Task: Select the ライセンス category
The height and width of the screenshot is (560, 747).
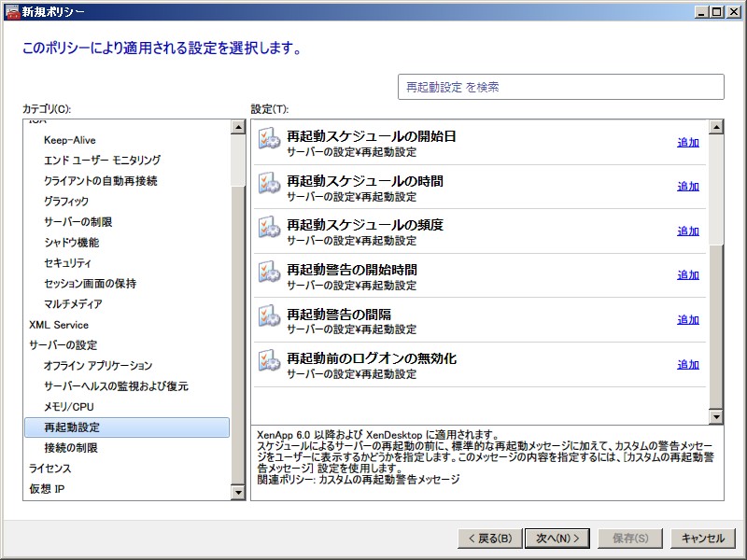Action: [49, 469]
